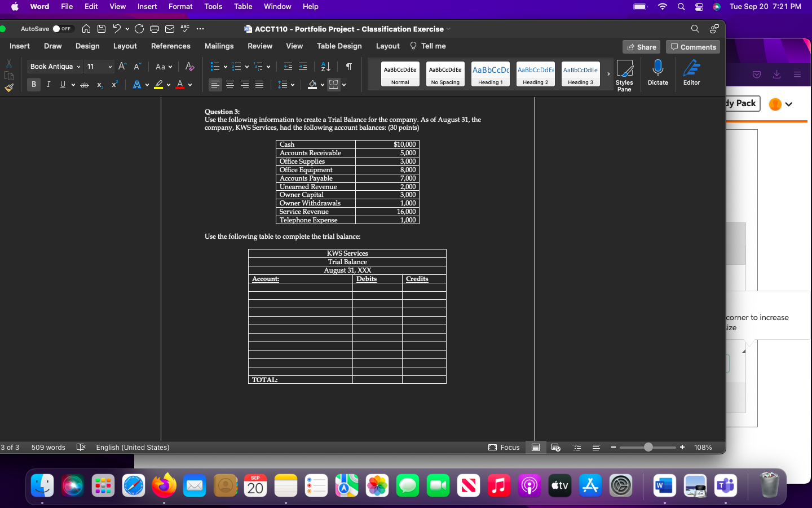
Task: Open the Change Case Aa dropdown
Action: [x=164, y=67]
